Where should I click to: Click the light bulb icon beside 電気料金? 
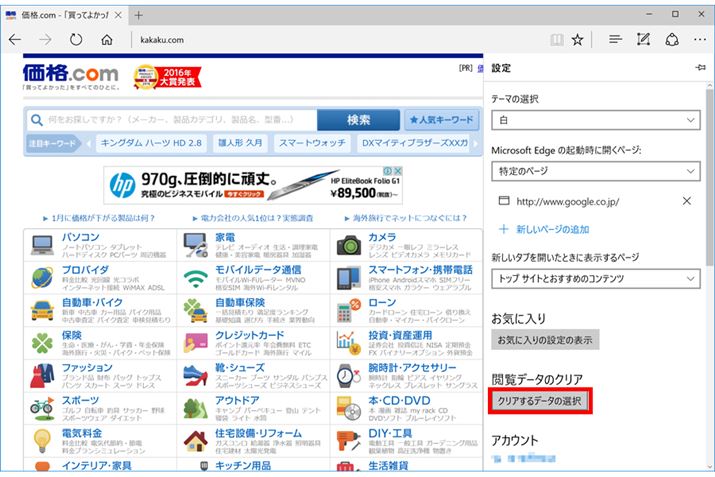42,441
